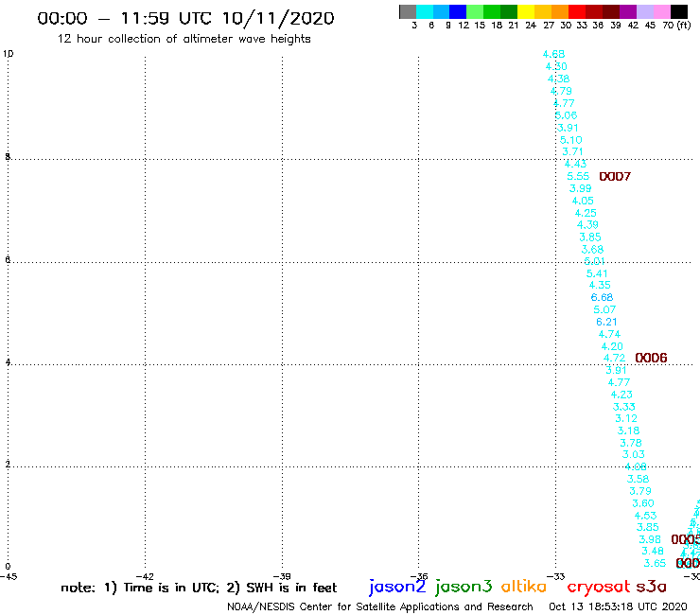Click the wave height value 3.79

pos(640,491)
